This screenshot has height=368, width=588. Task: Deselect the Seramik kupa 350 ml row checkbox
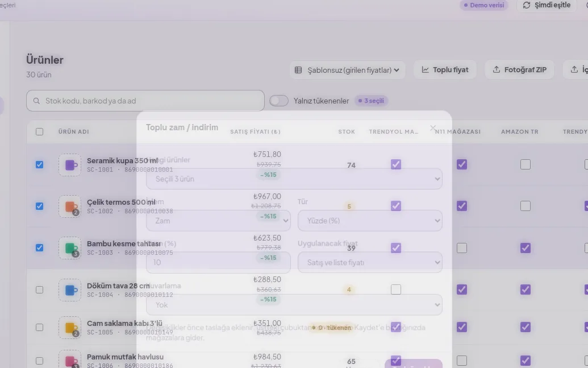click(39, 164)
